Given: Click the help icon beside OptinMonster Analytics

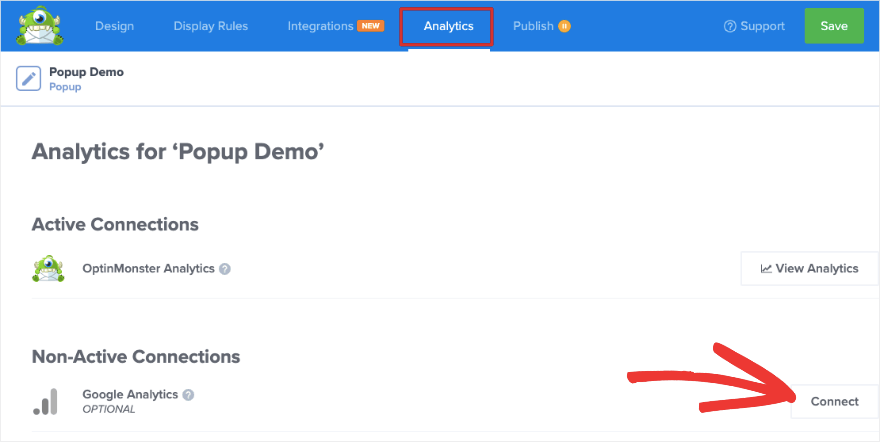Looking at the screenshot, I should pos(224,269).
